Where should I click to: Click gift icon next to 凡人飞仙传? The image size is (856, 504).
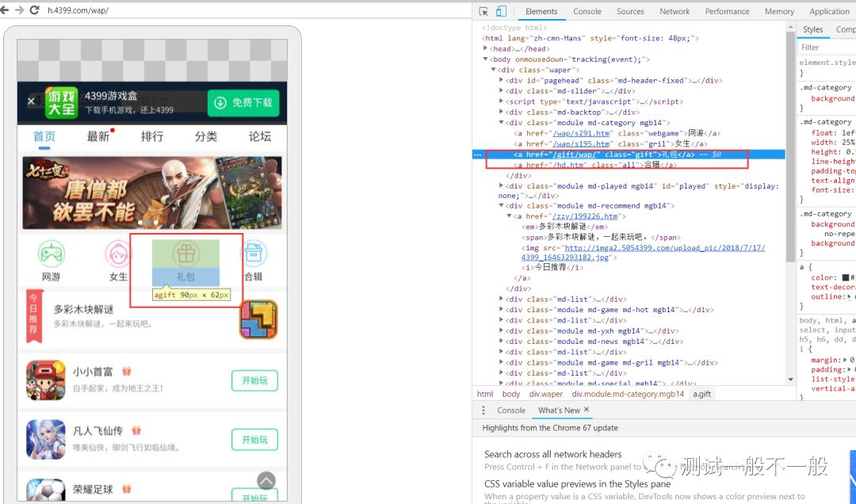(136, 430)
